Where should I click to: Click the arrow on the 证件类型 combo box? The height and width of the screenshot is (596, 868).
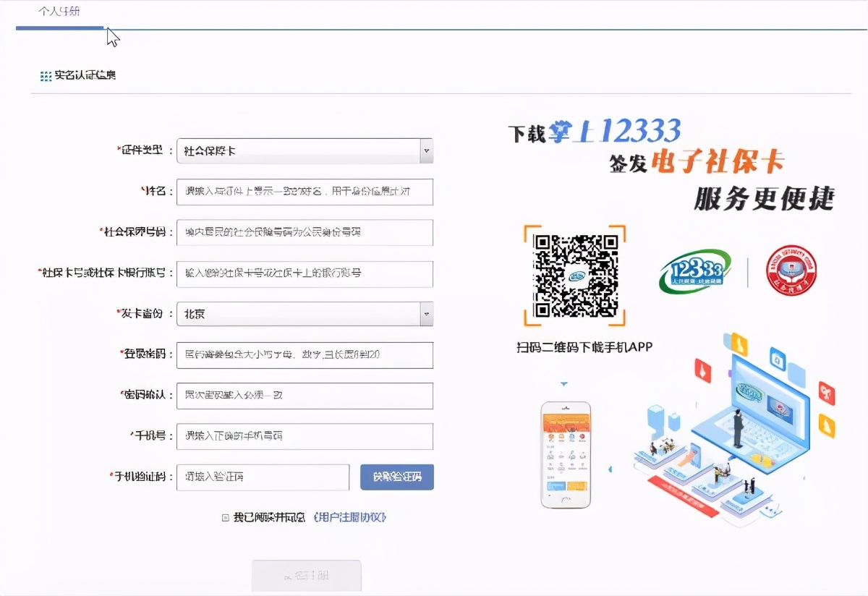426,151
